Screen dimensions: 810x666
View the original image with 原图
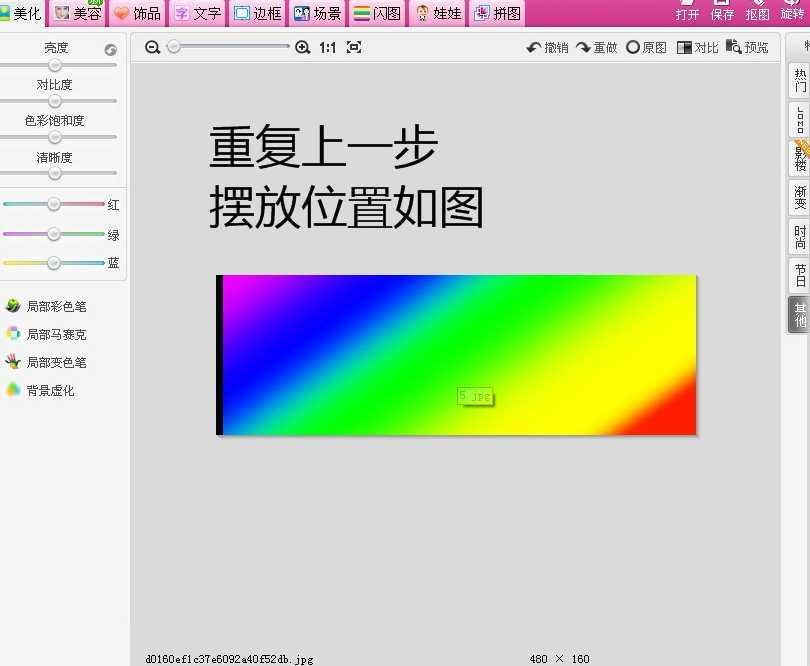[x=646, y=46]
